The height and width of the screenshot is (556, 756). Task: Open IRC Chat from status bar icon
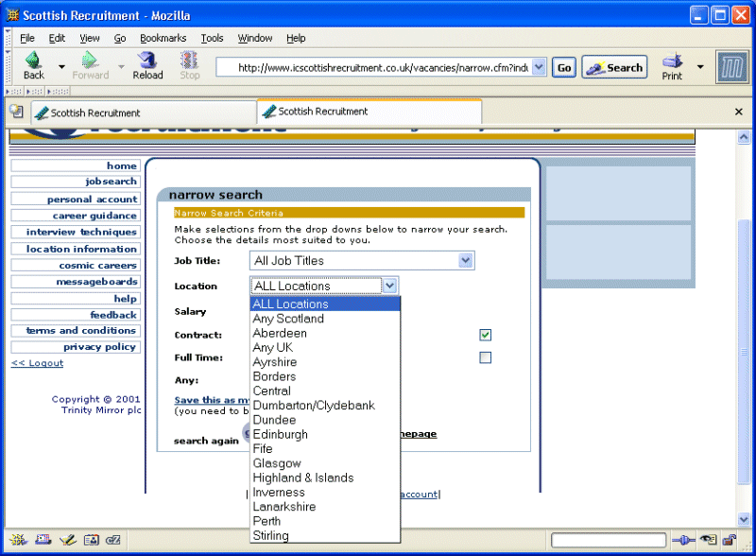tap(113, 540)
